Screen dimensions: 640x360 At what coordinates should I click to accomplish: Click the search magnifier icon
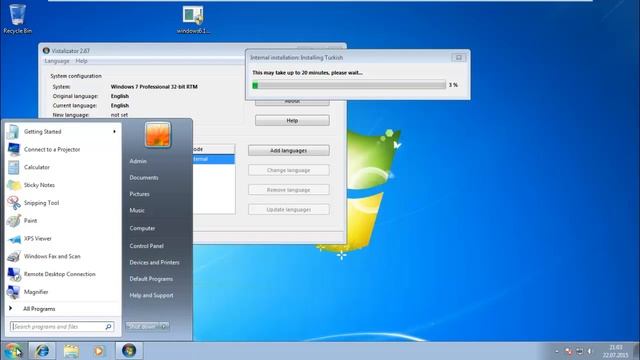[x=109, y=327]
